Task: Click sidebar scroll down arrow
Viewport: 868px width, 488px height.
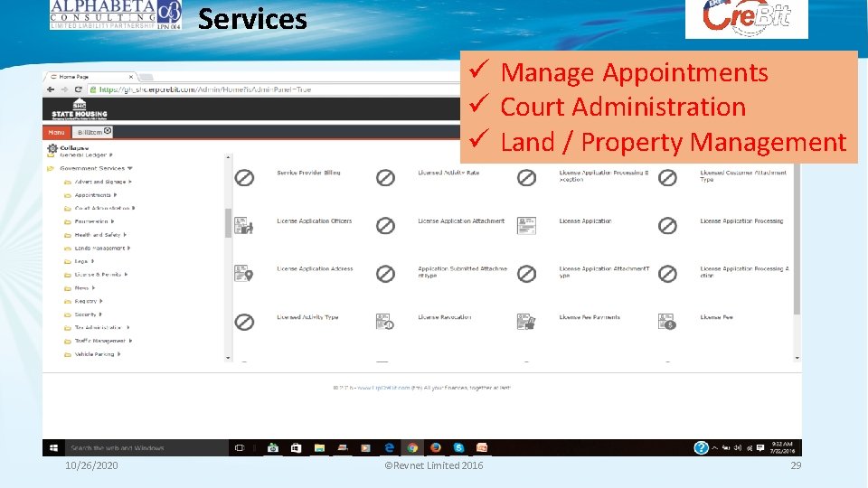Action: (228, 358)
